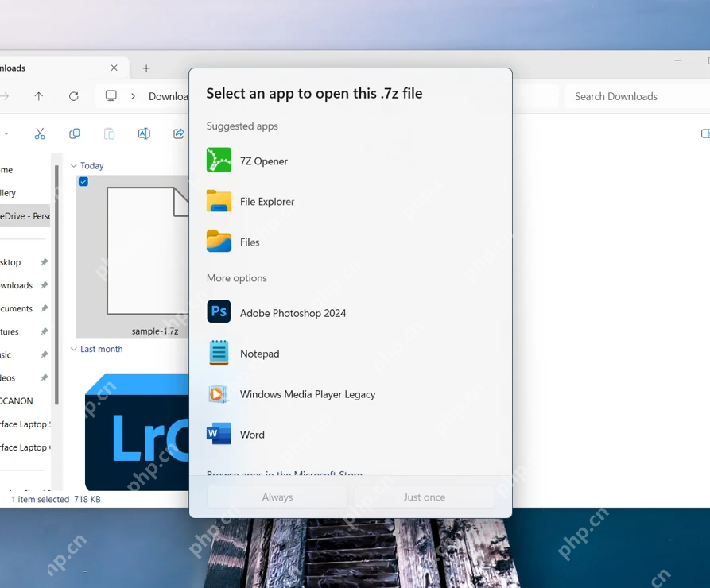Collapse the Last month group
Image resolution: width=710 pixels, height=588 pixels.
(74, 349)
